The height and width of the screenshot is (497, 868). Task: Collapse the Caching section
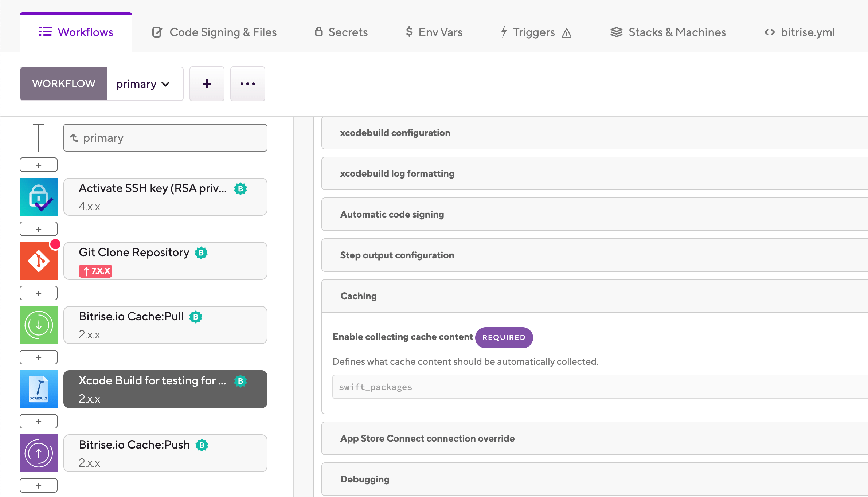click(x=358, y=296)
